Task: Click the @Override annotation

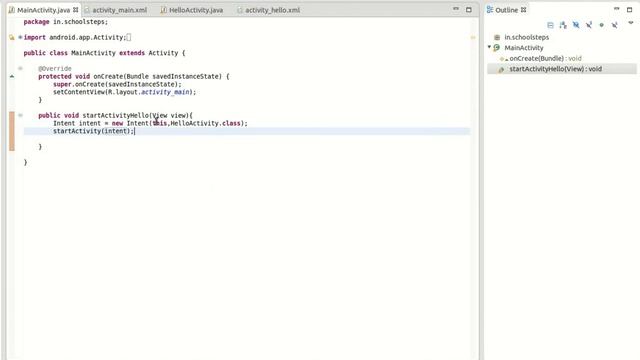Action: pyautogui.click(x=55, y=69)
